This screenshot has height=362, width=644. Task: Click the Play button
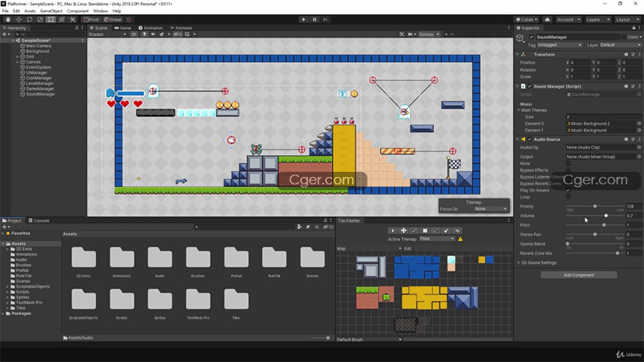click(304, 19)
